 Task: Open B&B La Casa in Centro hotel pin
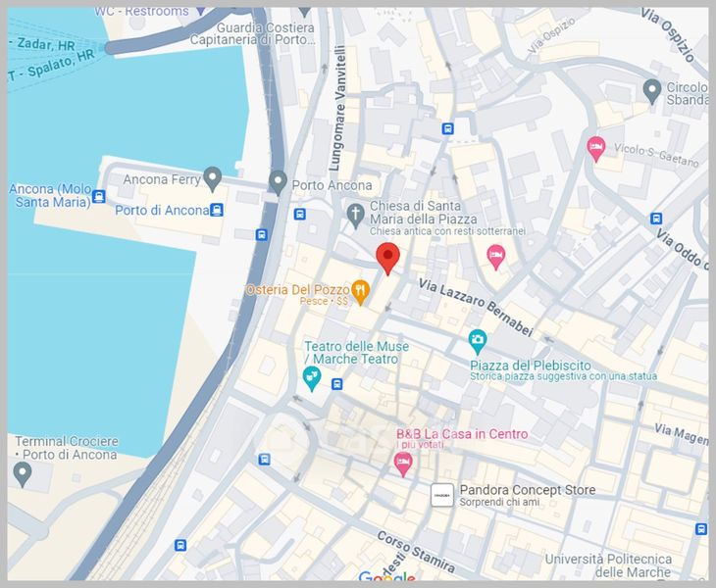pyautogui.click(x=403, y=464)
